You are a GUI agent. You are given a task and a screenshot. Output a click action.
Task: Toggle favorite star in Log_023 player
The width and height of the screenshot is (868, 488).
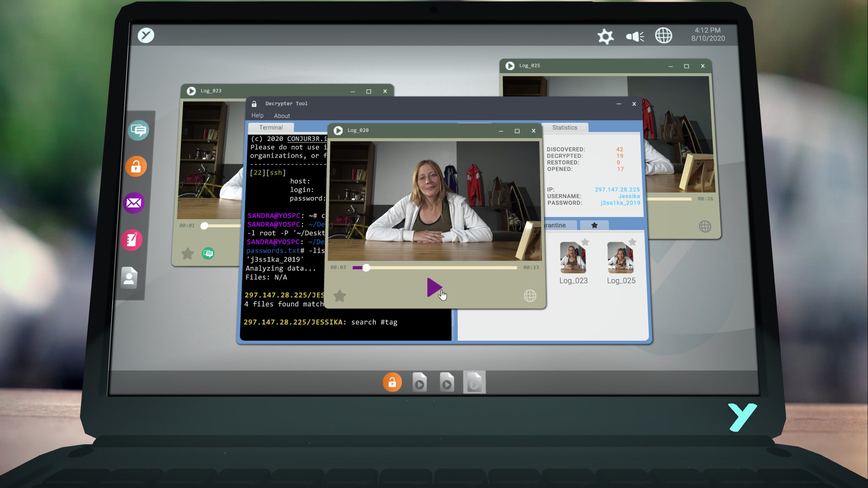pyautogui.click(x=188, y=253)
